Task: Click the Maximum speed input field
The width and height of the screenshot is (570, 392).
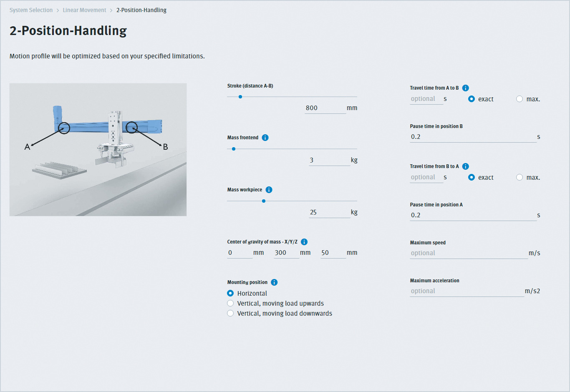Action: point(469,253)
